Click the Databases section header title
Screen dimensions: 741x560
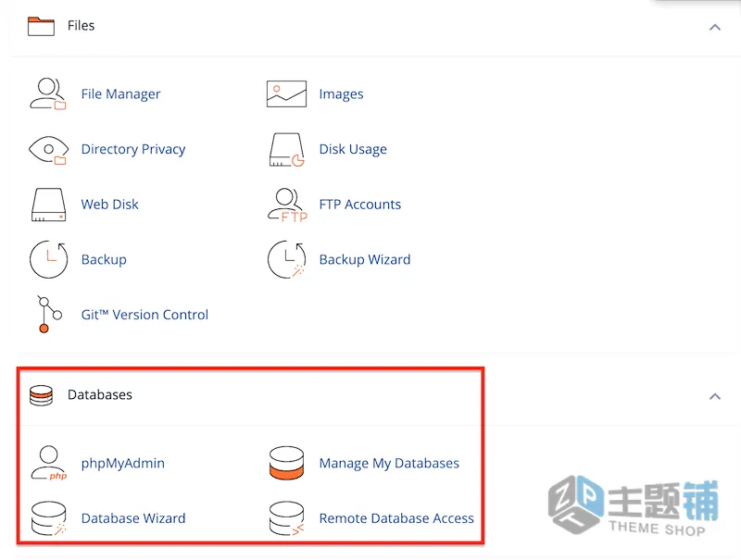tap(100, 394)
